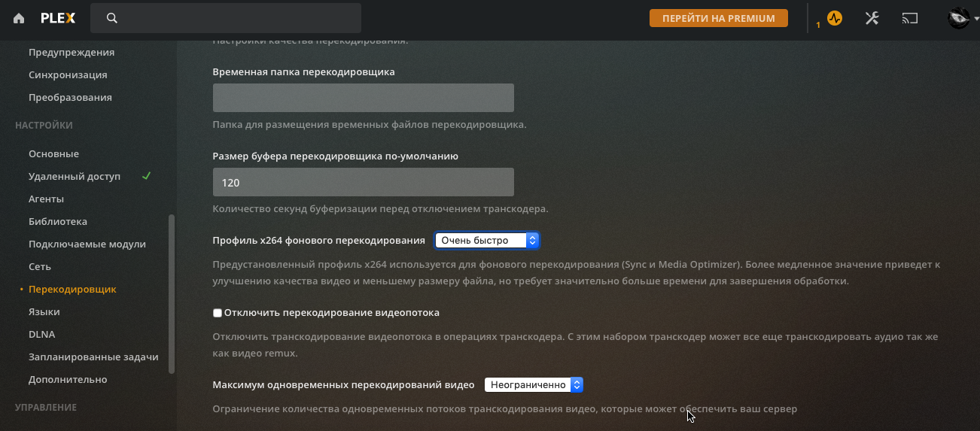The image size is (980, 431).
Task: Open the user account avatar menu
Action: (x=958, y=18)
